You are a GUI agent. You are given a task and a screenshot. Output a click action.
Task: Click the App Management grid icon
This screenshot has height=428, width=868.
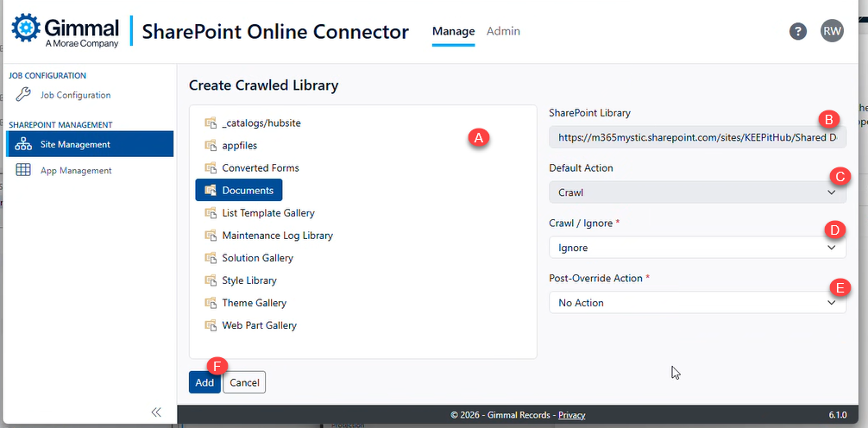pyautogui.click(x=23, y=170)
